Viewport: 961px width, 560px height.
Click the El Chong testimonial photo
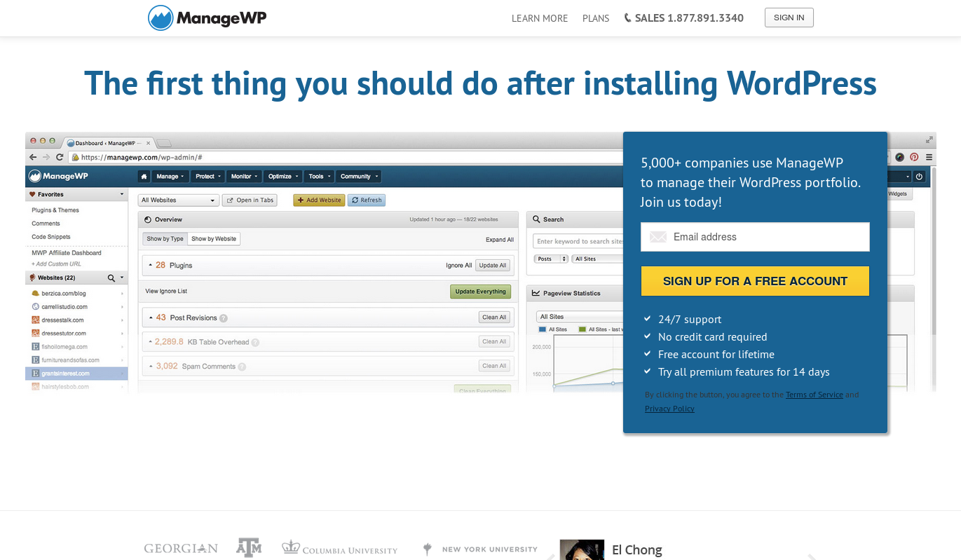582,549
